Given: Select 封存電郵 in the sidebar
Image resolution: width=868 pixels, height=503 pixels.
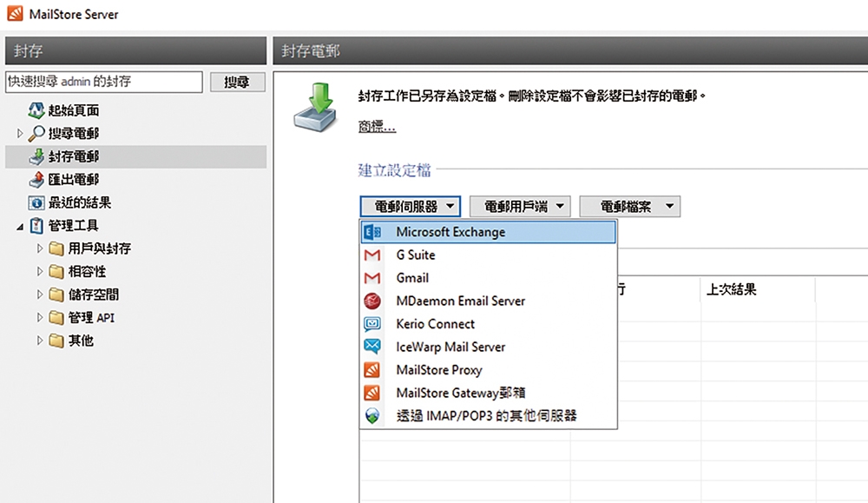Looking at the screenshot, I should (x=135, y=156).
